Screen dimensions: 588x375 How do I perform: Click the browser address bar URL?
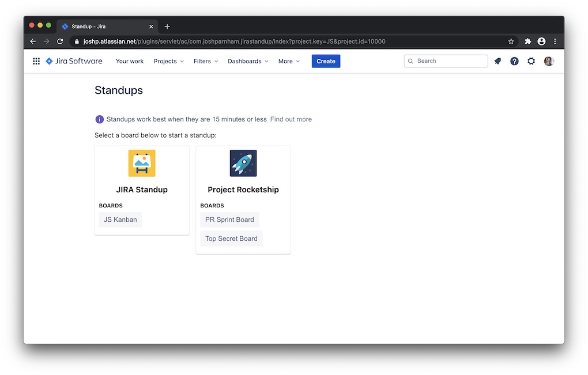[234, 41]
